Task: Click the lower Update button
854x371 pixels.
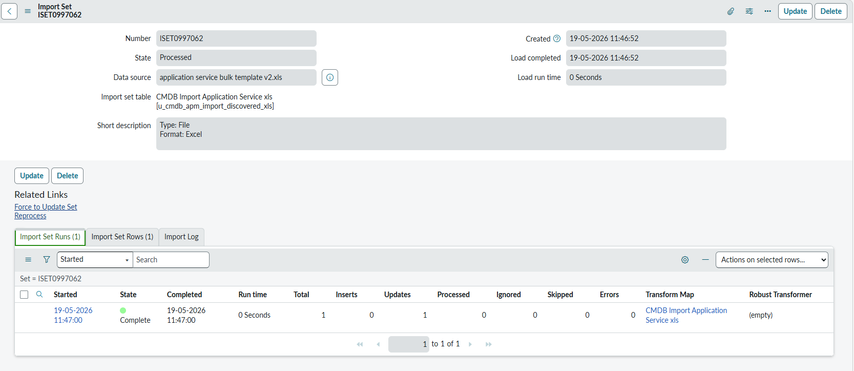Action: (x=32, y=175)
